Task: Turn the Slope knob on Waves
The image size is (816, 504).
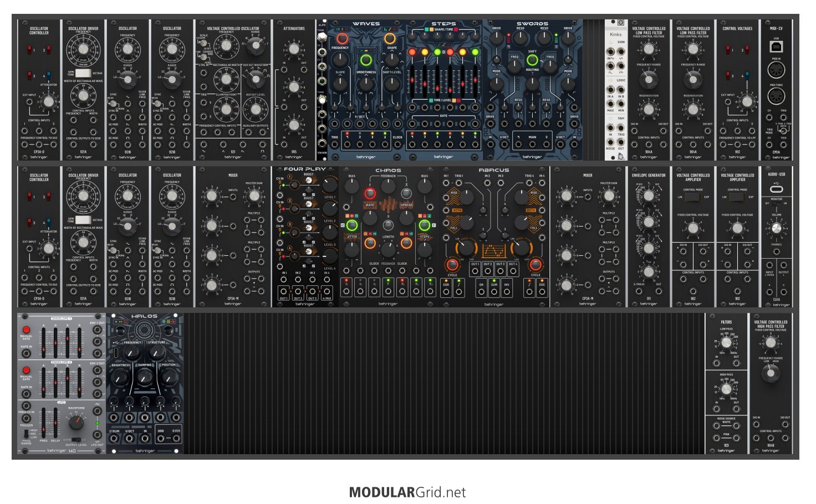Action: [x=340, y=84]
